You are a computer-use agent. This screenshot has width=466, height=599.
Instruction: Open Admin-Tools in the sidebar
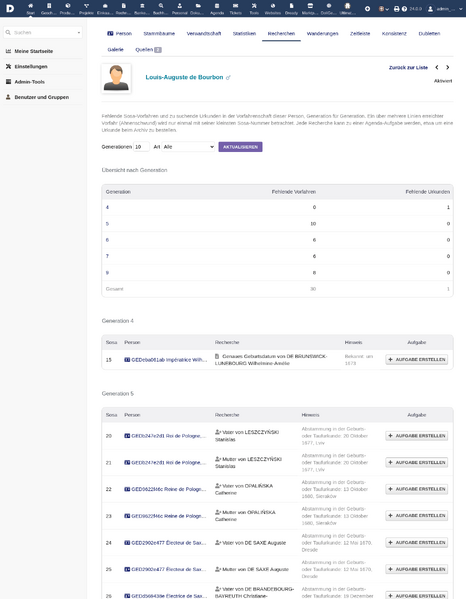click(29, 82)
